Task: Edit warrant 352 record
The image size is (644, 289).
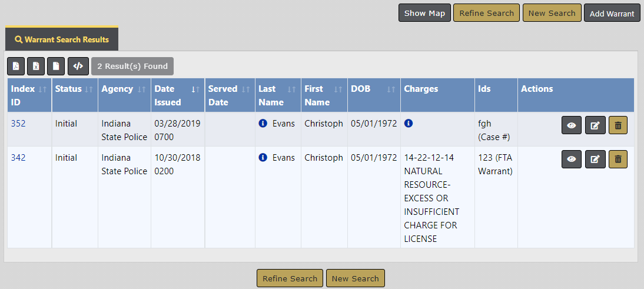Action: pos(595,125)
